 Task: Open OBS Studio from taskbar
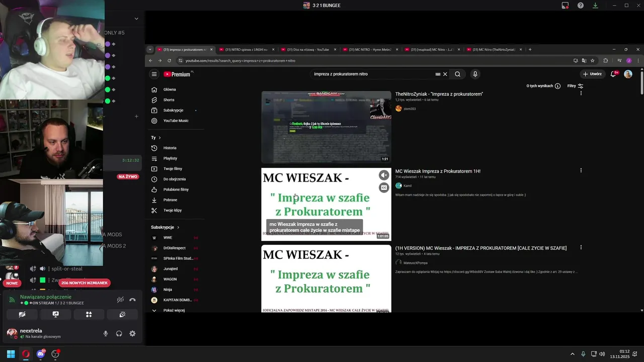pyautogui.click(x=55, y=354)
